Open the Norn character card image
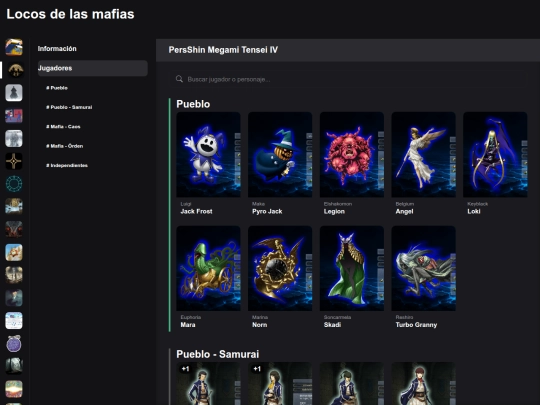Image resolution: width=540 pixels, height=405 pixels. pos(280,268)
